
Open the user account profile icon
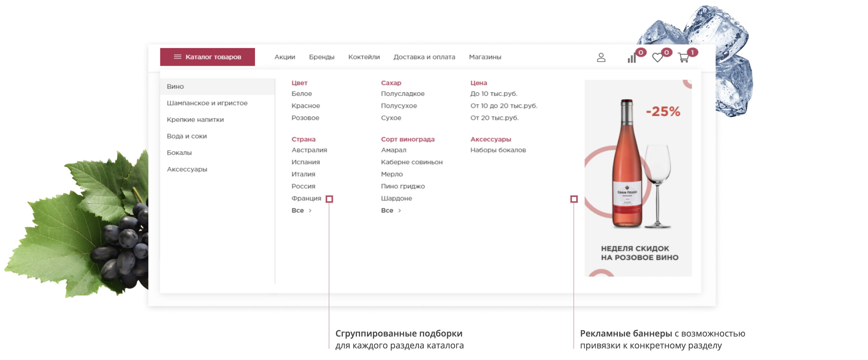601,58
